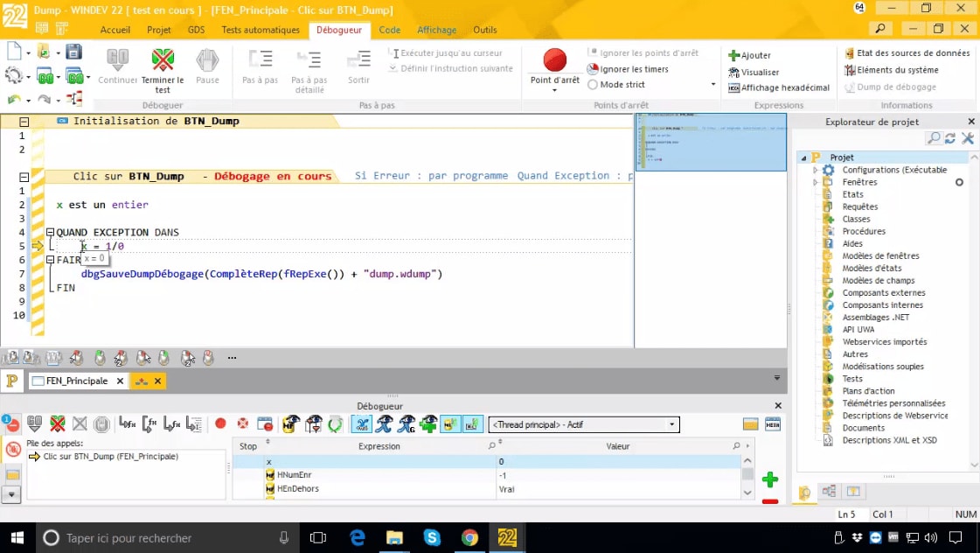
Task: Toggle Affichage hexadécimal in ribbon
Action: tap(779, 87)
